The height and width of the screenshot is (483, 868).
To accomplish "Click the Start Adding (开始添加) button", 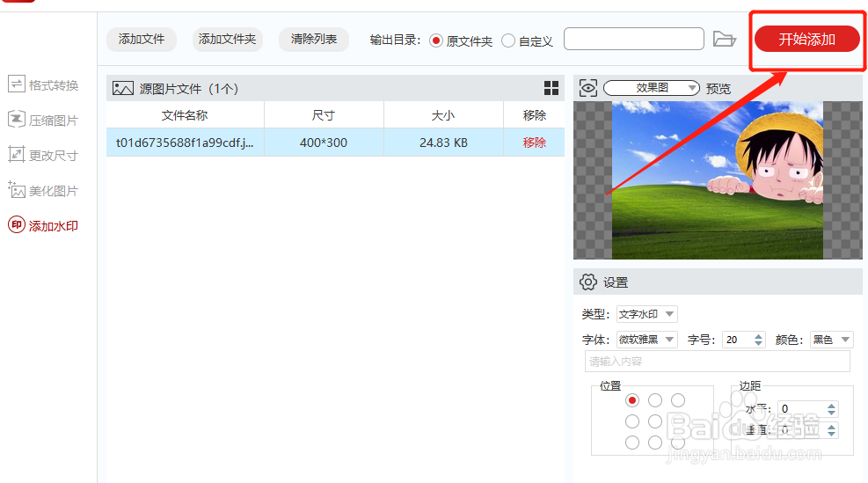I will pos(807,40).
